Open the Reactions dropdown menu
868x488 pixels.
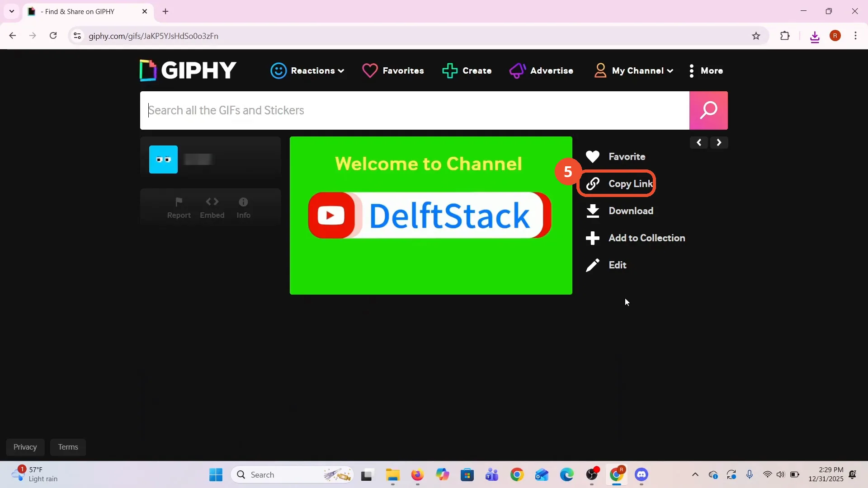pos(307,70)
